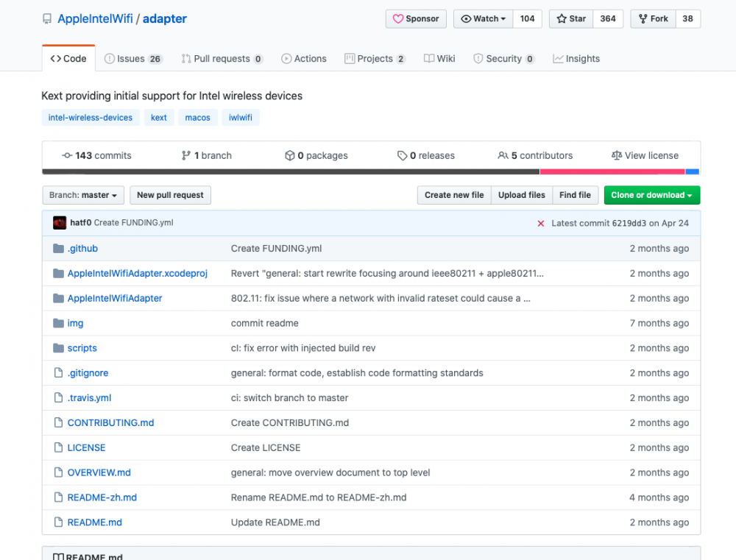
Task: Click the macos topic tag
Action: coord(197,117)
